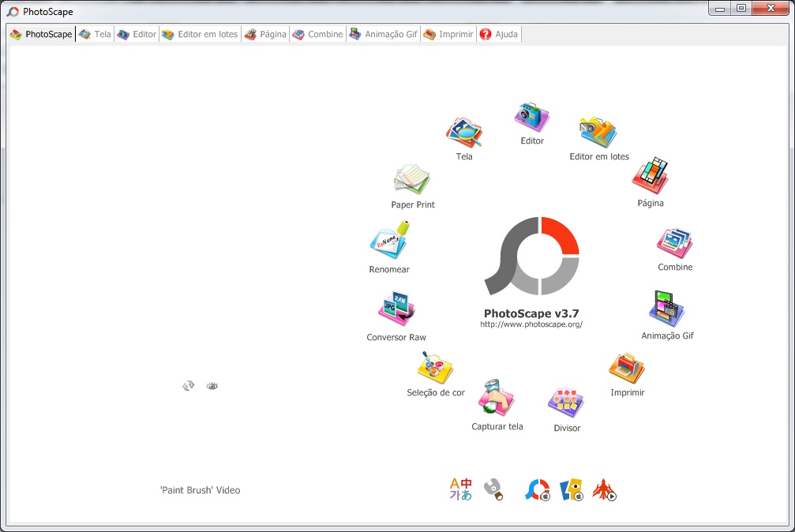The height and width of the screenshot is (532, 795).
Task: Switch to the Tela tab in the top bar
Action: [96, 34]
